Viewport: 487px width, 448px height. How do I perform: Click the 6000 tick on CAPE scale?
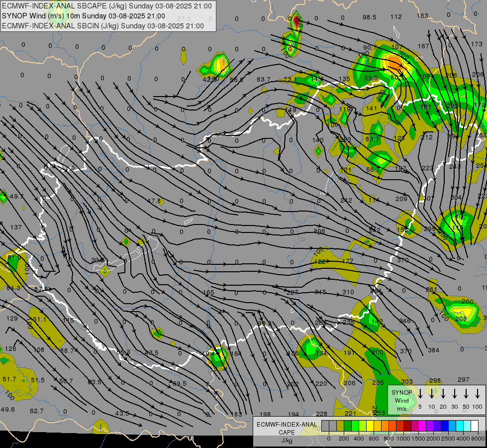coord(479,439)
